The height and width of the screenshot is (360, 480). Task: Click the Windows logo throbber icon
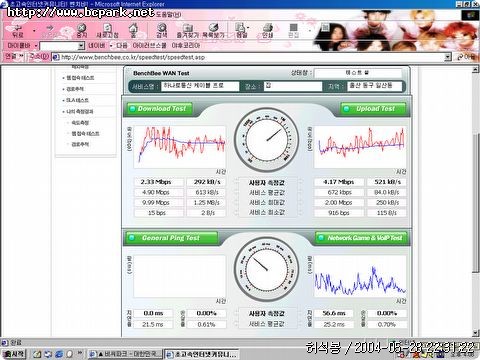click(x=470, y=15)
